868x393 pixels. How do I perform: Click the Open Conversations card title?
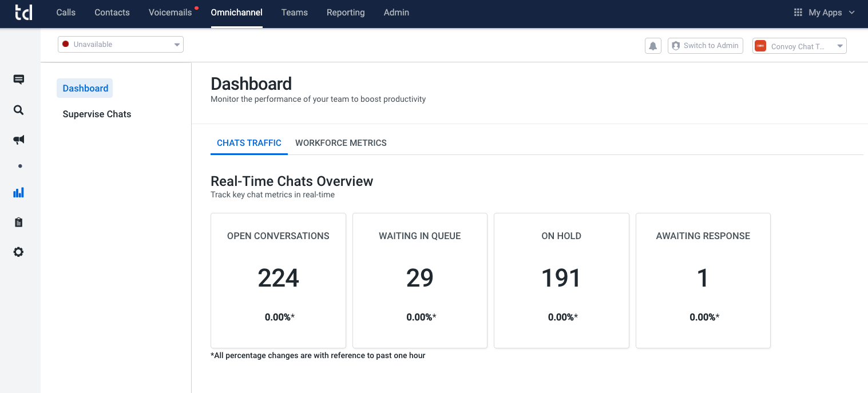278,236
